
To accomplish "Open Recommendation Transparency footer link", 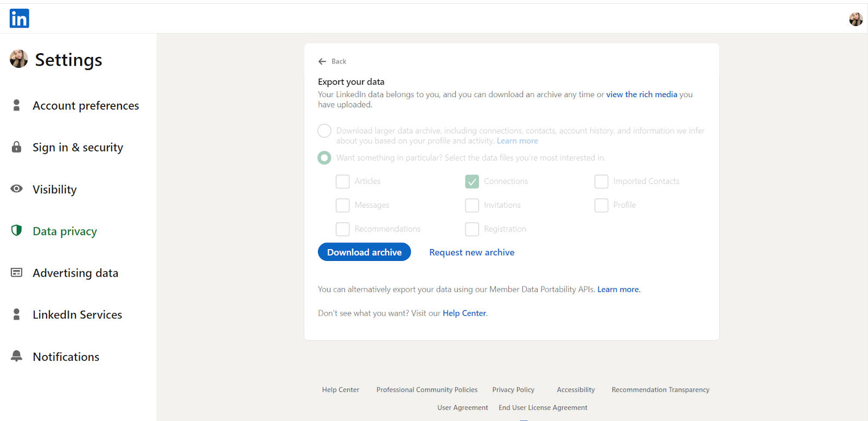I will click(x=660, y=390).
